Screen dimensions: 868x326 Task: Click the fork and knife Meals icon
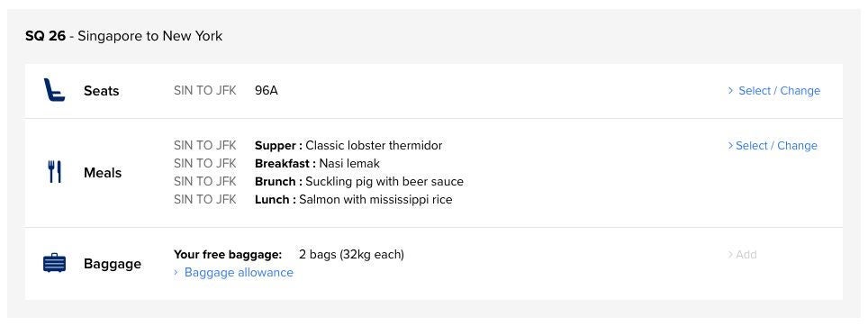[x=54, y=172]
